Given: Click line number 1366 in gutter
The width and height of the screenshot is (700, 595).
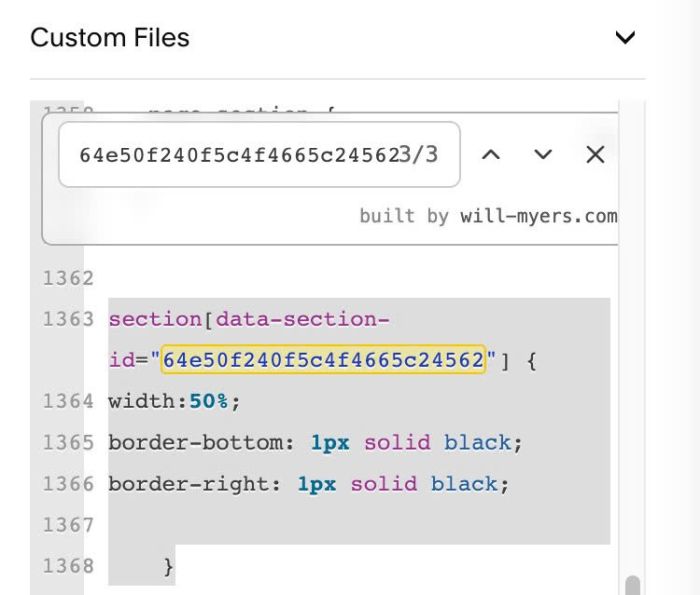Looking at the screenshot, I should click(68, 484).
